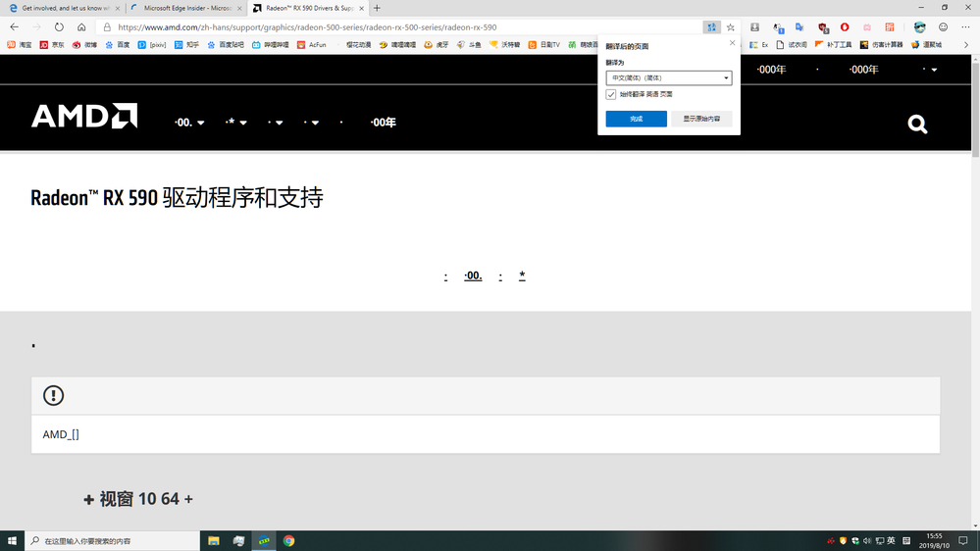
Task: Open the 微博 bookmark
Action: 84,45
